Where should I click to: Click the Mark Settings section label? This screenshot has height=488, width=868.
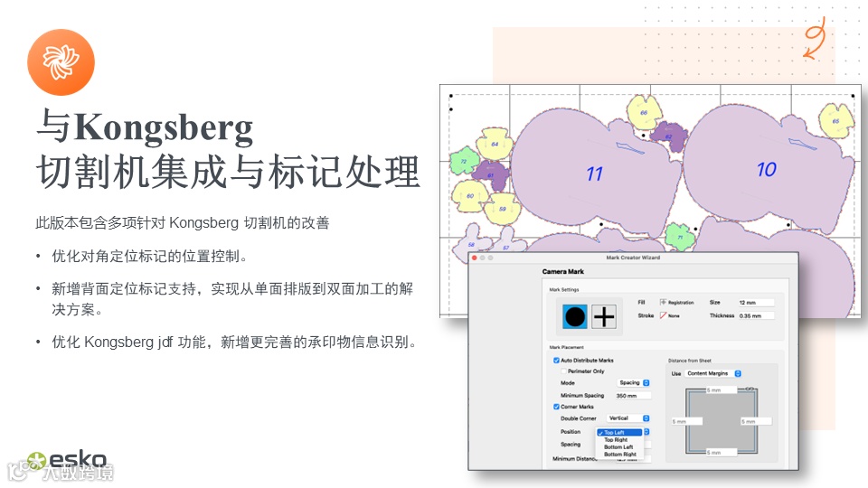pyautogui.click(x=564, y=289)
